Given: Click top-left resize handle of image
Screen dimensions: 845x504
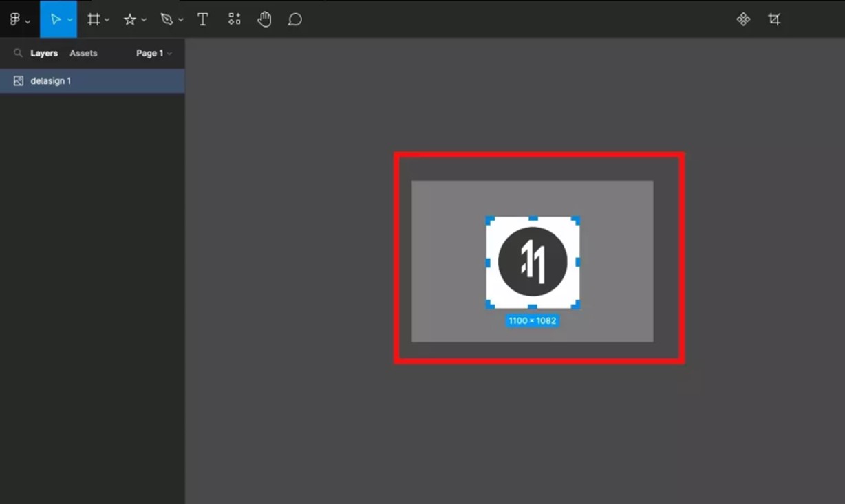Looking at the screenshot, I should (490, 220).
